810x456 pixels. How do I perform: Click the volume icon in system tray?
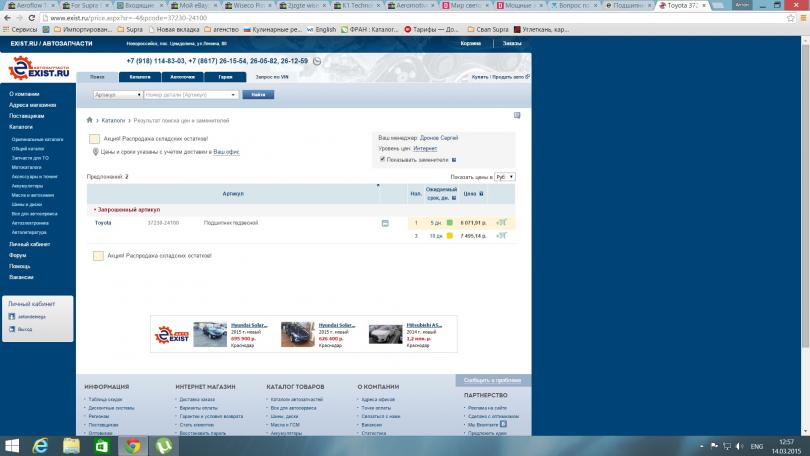(x=739, y=446)
